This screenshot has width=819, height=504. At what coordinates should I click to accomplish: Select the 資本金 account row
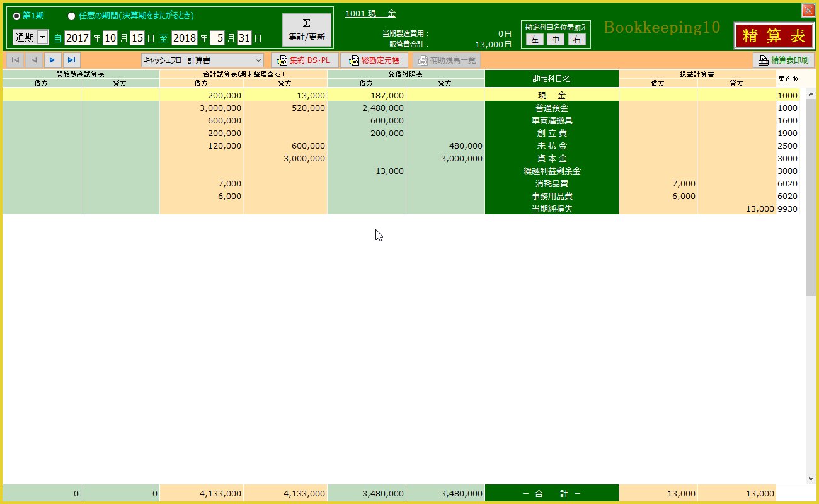coord(551,158)
